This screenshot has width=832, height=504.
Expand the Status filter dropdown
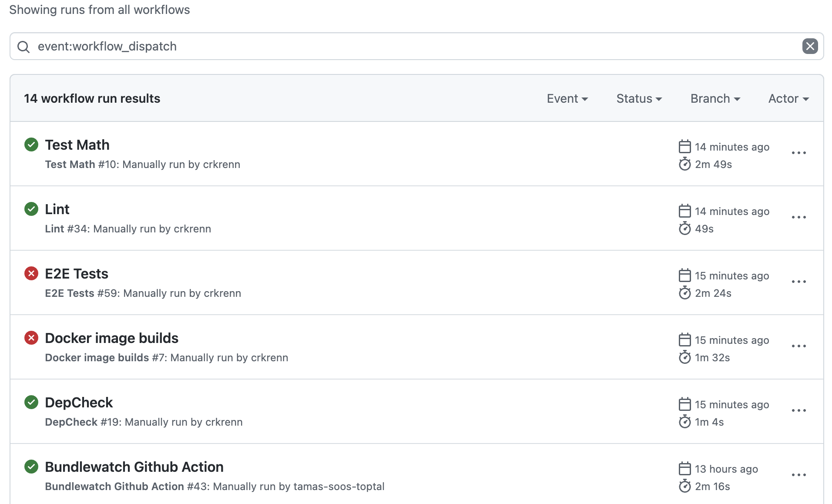click(x=639, y=98)
